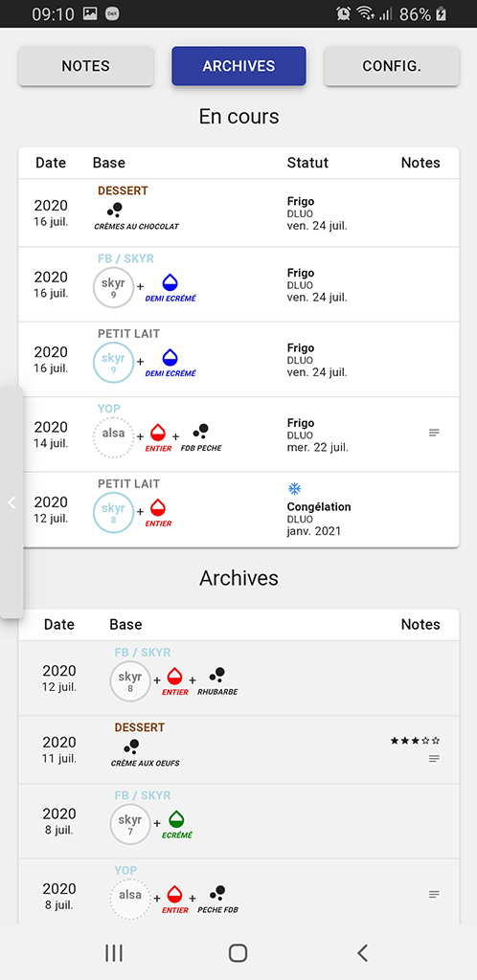Tap the FDB PECHE flavor dots icon
This screenshot has width=477, height=980.
(200, 432)
